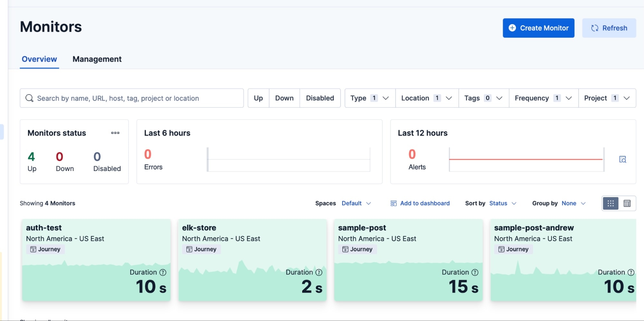Click the search magnifier in the search bar

[x=30, y=98]
